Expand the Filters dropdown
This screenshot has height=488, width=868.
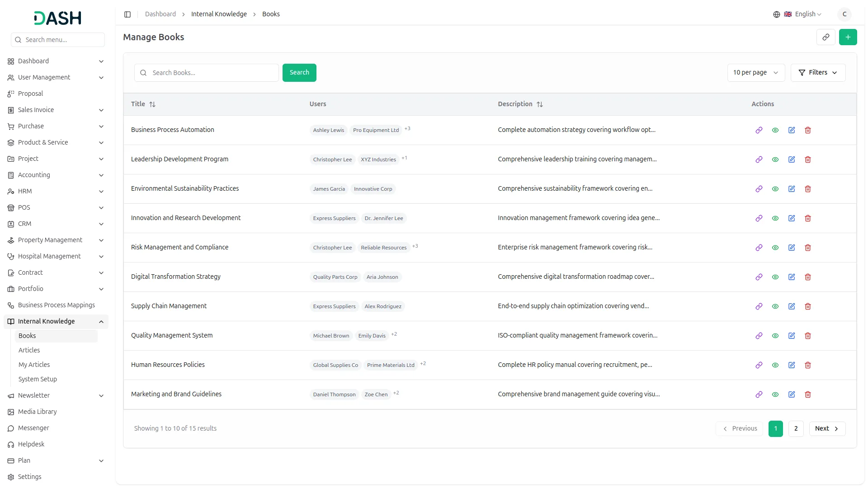point(818,73)
